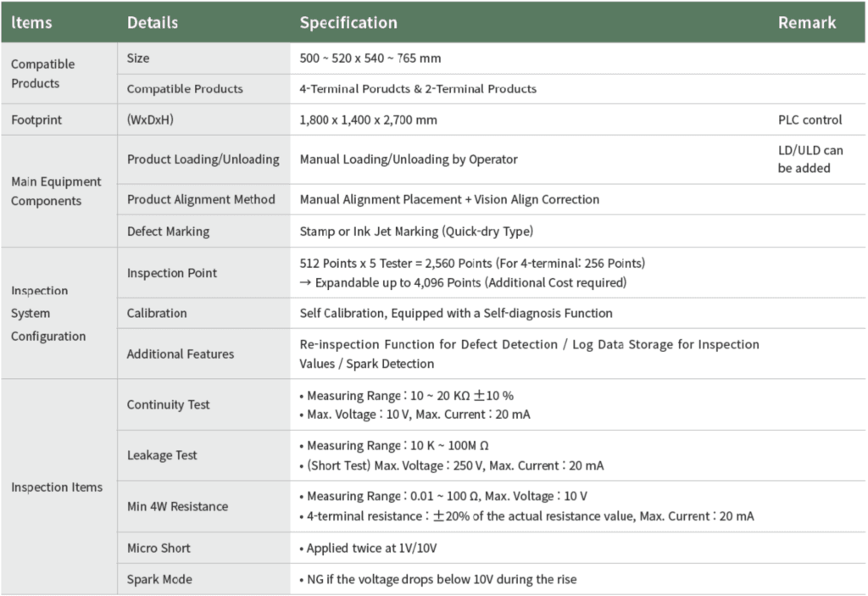Click the Leakage Test detail cell
Image resolution: width=868 pixels, height=596 pixels.
(x=162, y=455)
